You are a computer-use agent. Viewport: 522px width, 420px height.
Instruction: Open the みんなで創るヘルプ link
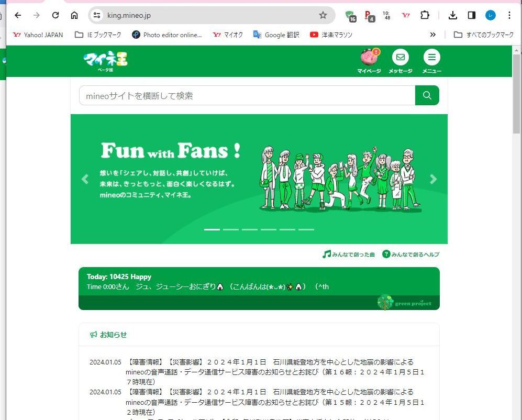(x=410, y=255)
